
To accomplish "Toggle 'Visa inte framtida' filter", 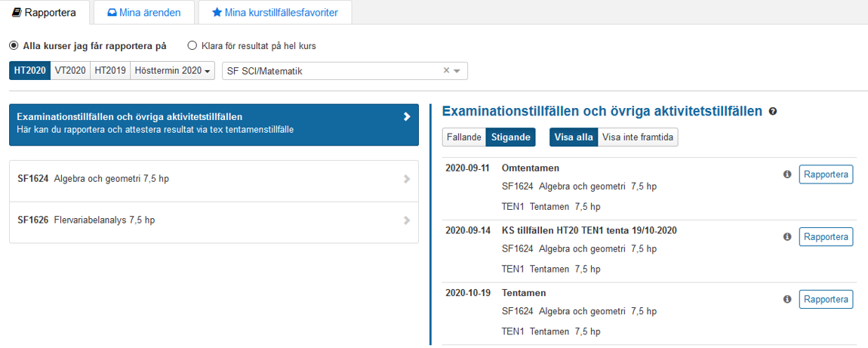I will (638, 137).
